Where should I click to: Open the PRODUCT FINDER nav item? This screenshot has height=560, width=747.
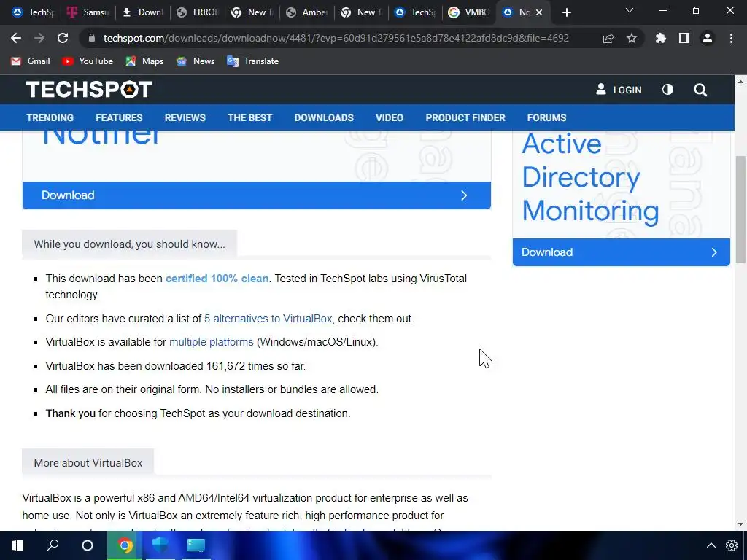(465, 117)
